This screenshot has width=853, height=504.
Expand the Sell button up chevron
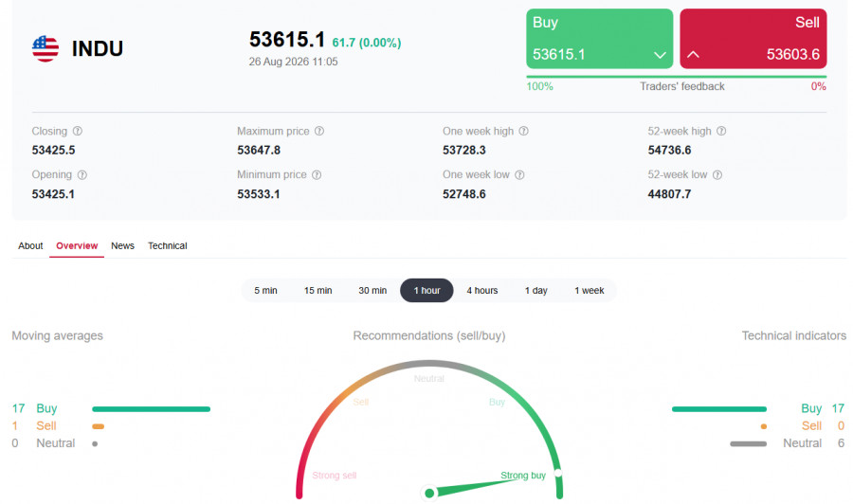tap(693, 54)
